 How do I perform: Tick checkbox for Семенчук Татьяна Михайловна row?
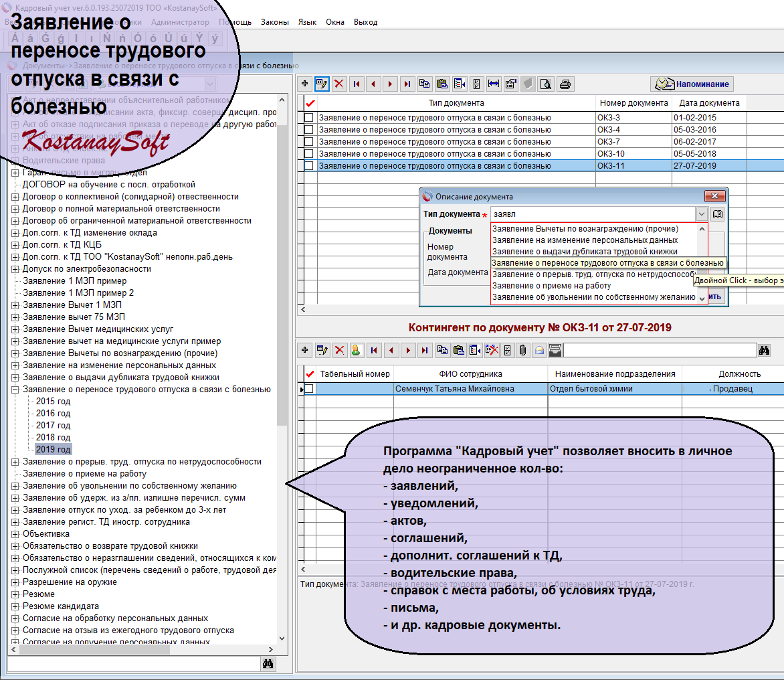[310, 389]
